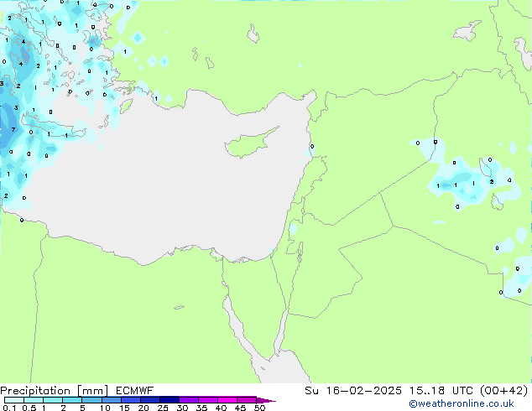Viewport: 532px width, 411px height.
Task: Click the 30–35 mm violet legend swatch
Action: pyautogui.click(x=189, y=400)
